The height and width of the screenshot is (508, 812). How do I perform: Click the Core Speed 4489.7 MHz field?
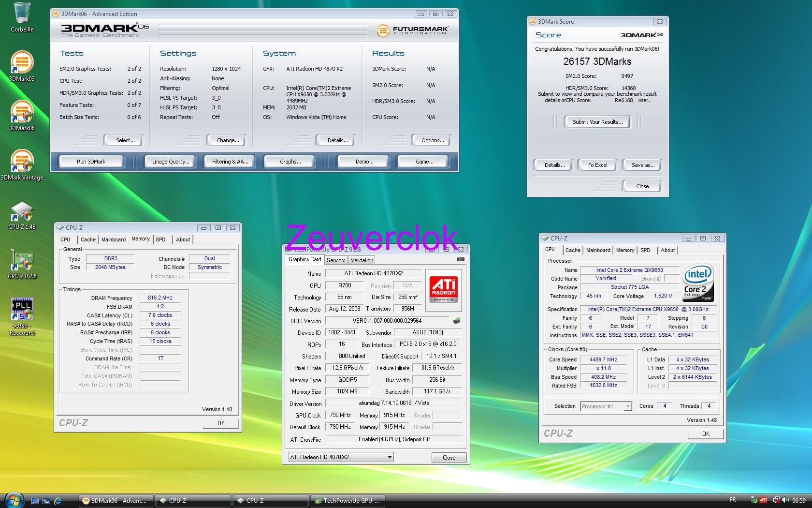603,359
